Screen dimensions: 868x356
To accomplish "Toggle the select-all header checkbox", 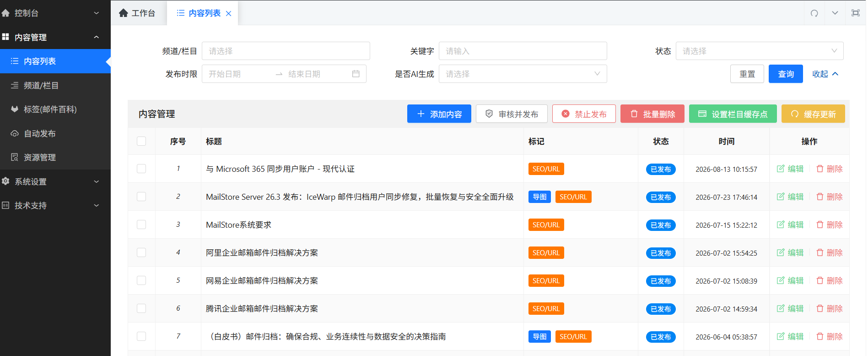I will [141, 141].
